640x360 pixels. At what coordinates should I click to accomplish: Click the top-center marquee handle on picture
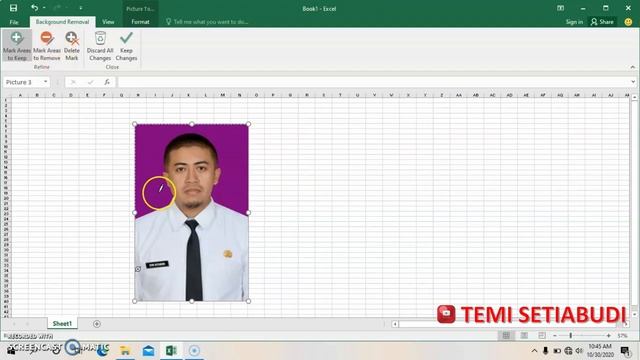[x=191, y=124]
